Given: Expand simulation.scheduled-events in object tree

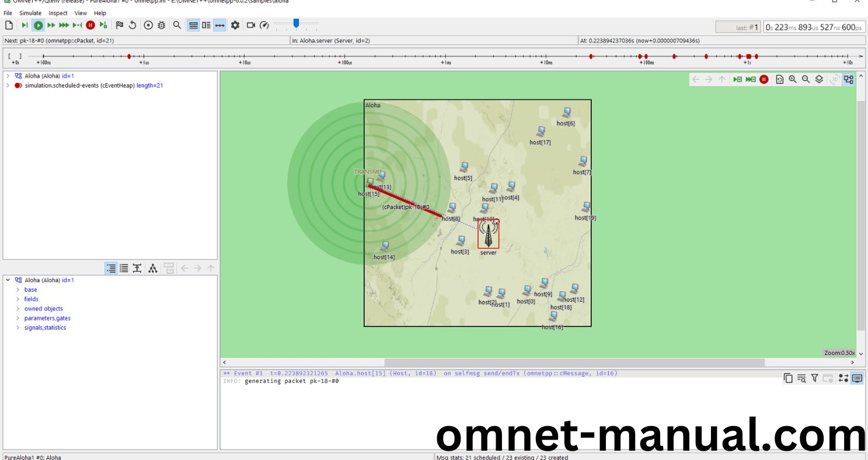Looking at the screenshot, I should point(8,85).
